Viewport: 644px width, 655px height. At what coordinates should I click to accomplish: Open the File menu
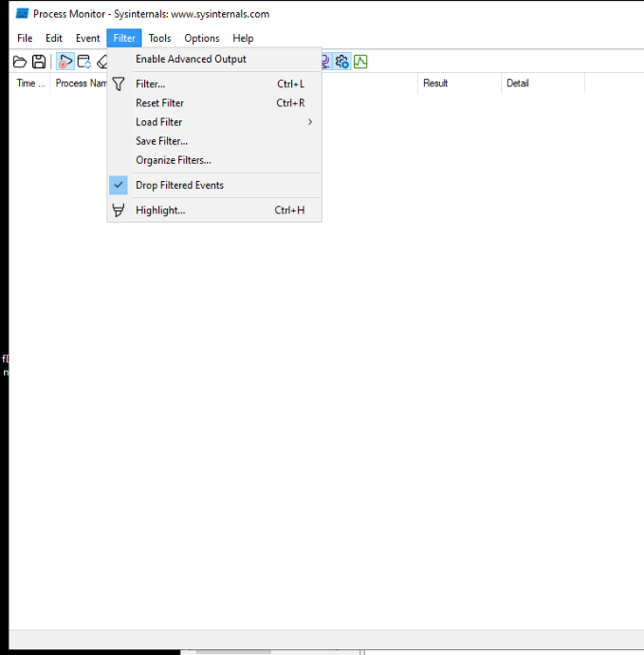coord(25,39)
